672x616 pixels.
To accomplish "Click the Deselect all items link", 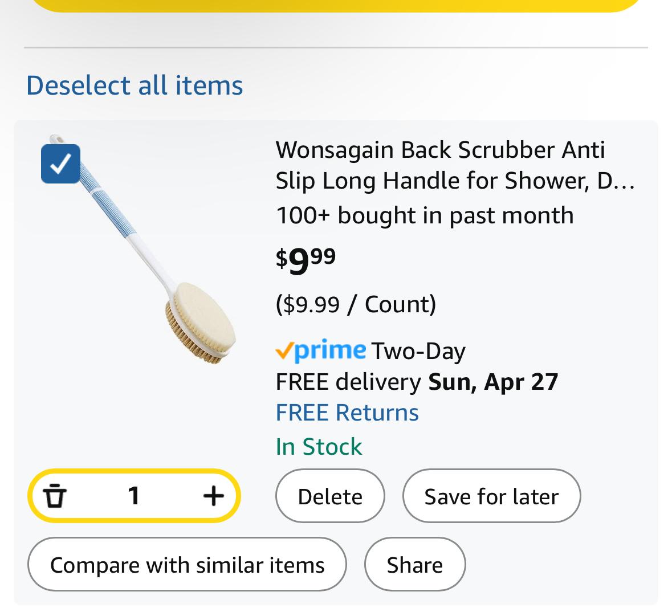I will coord(135,85).
